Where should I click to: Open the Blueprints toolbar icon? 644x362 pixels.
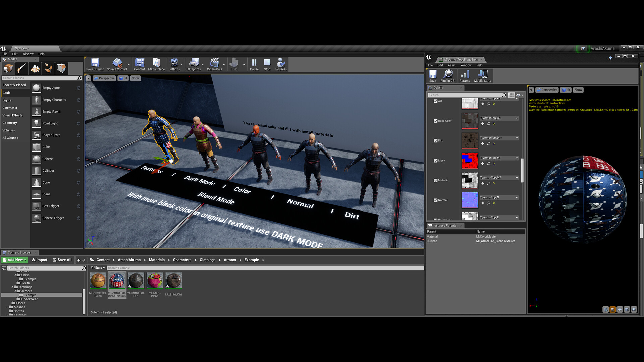coord(194,64)
